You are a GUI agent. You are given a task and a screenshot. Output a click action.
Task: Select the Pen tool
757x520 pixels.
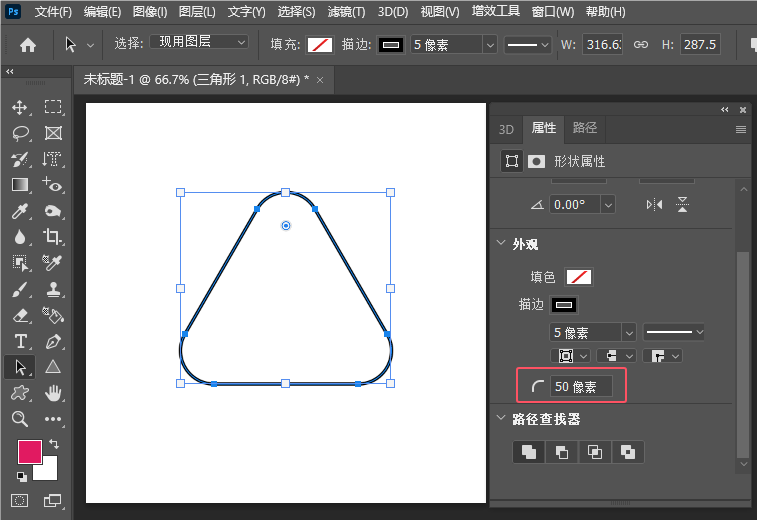(53, 341)
